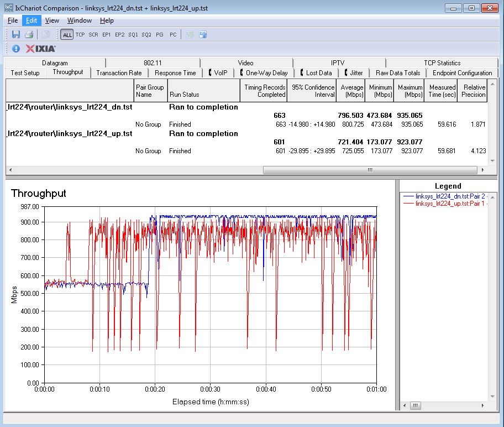Select the PC filter button
Viewport: 504px width, 427px height.
173,35
